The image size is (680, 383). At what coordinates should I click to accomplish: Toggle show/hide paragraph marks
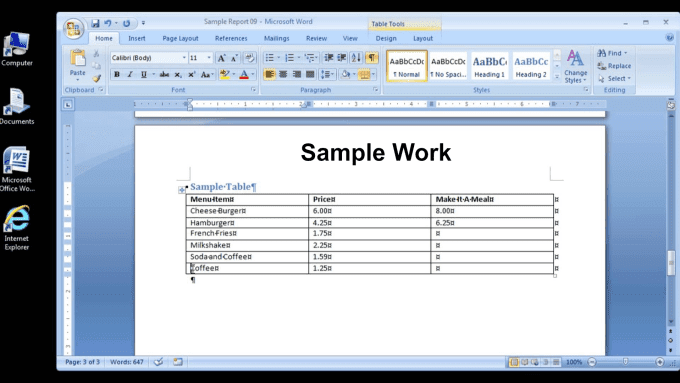(x=372, y=58)
